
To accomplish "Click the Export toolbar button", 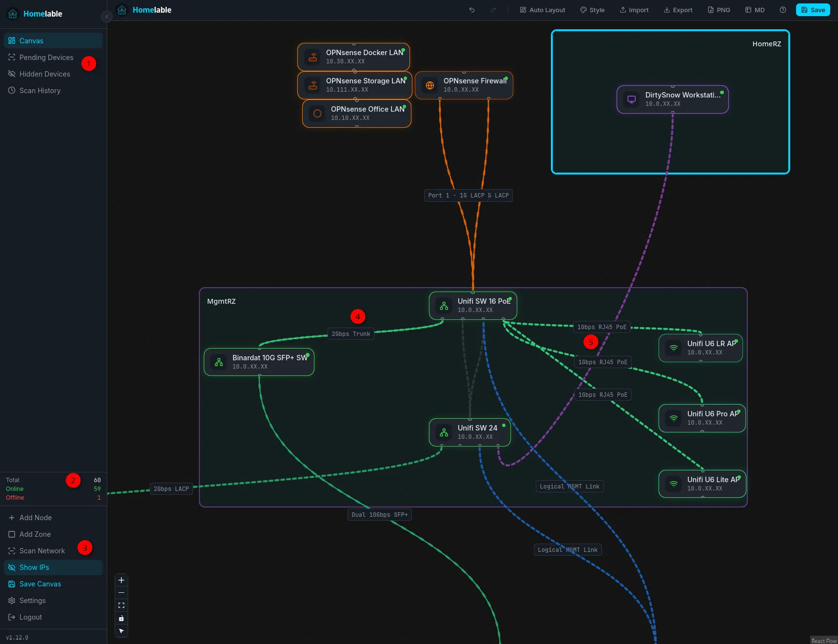I will tap(678, 10).
